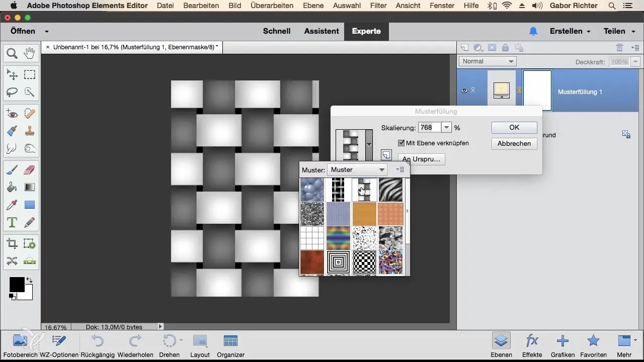Screen dimensions: 644x362
Task: Switch to Schnell mode tab
Action: (277, 31)
